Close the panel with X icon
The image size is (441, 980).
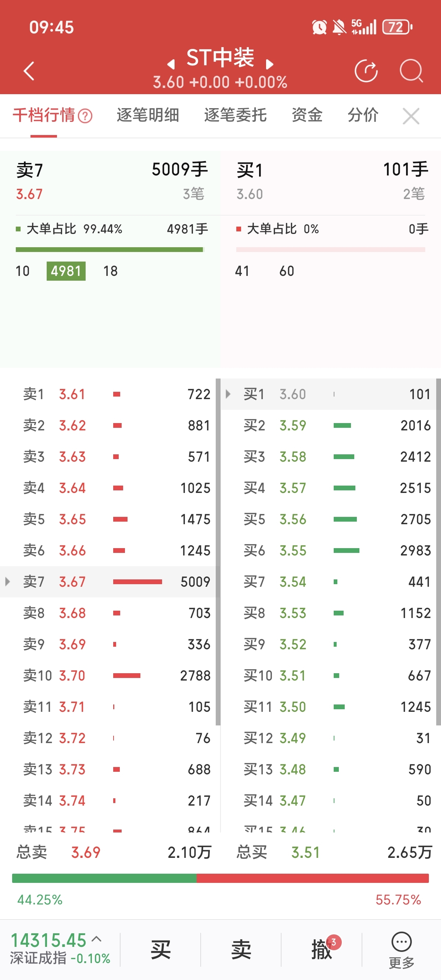(411, 116)
